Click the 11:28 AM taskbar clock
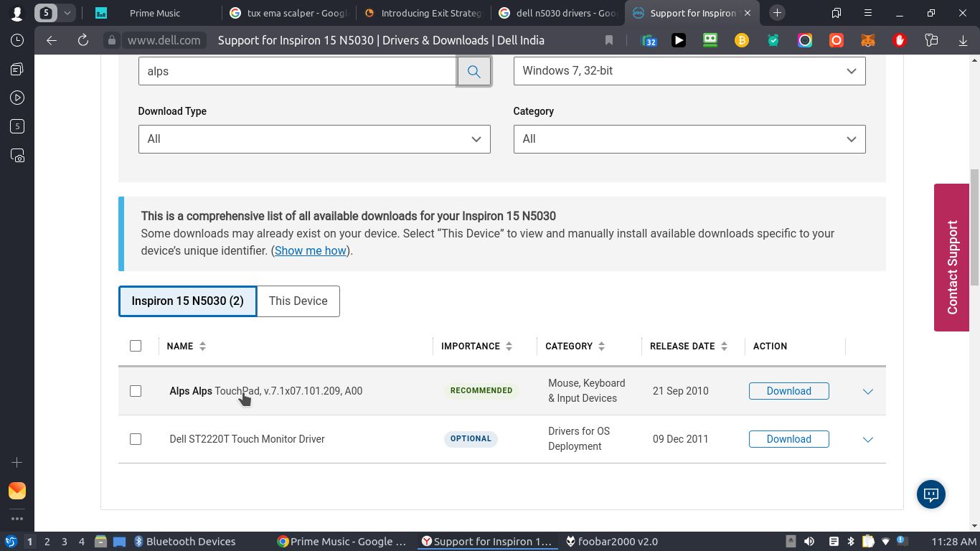Image resolution: width=980 pixels, height=551 pixels. (x=953, y=542)
